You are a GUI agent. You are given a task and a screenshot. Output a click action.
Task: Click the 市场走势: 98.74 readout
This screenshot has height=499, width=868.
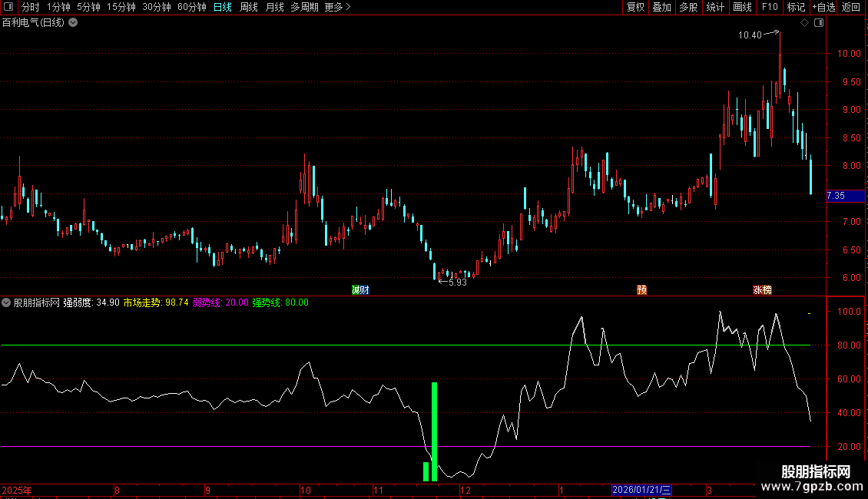156,302
